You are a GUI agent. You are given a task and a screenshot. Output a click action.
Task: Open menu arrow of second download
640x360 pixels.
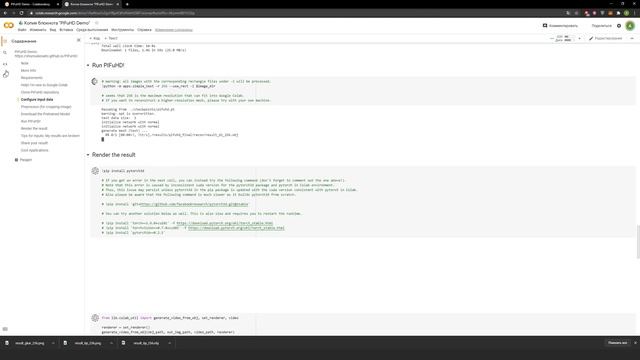pyautogui.click(x=111, y=343)
